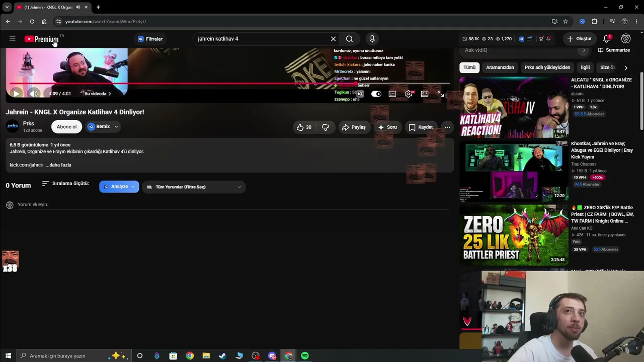
Task: Select the İlgili filter chip
Action: click(x=585, y=67)
